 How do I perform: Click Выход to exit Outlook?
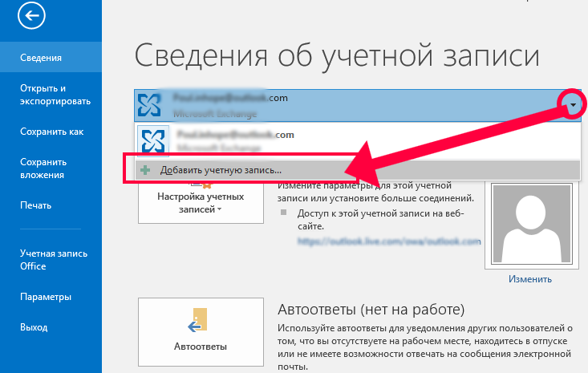34,327
